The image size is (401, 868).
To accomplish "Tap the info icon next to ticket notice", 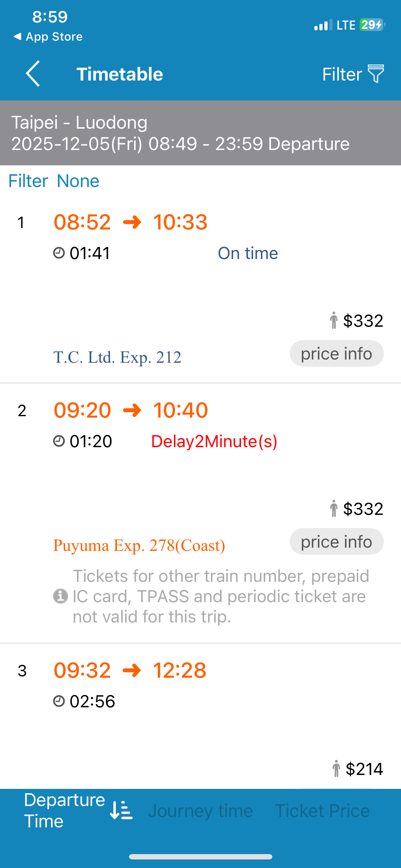I will [x=60, y=596].
